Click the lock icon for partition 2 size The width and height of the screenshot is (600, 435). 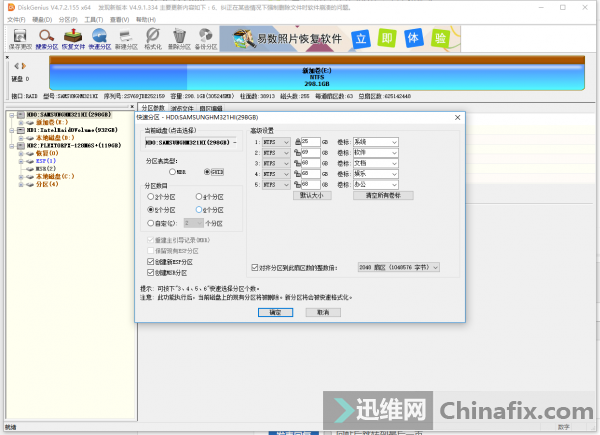(x=298, y=153)
